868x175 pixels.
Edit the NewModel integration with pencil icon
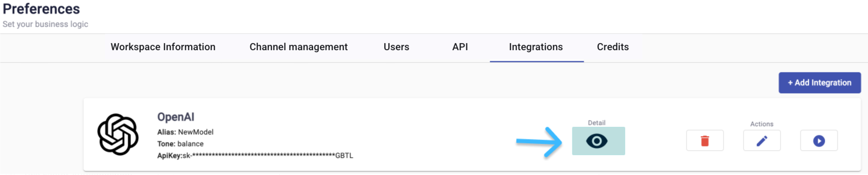(762, 140)
